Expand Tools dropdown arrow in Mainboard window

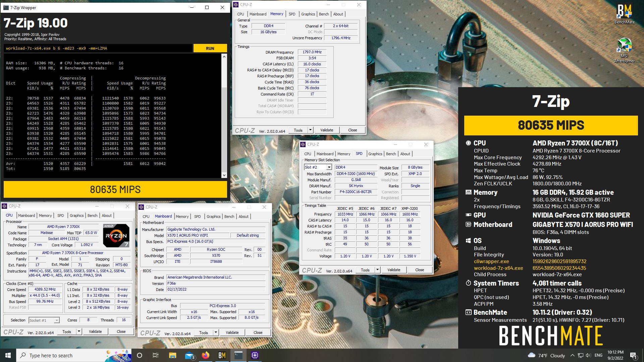point(216,333)
